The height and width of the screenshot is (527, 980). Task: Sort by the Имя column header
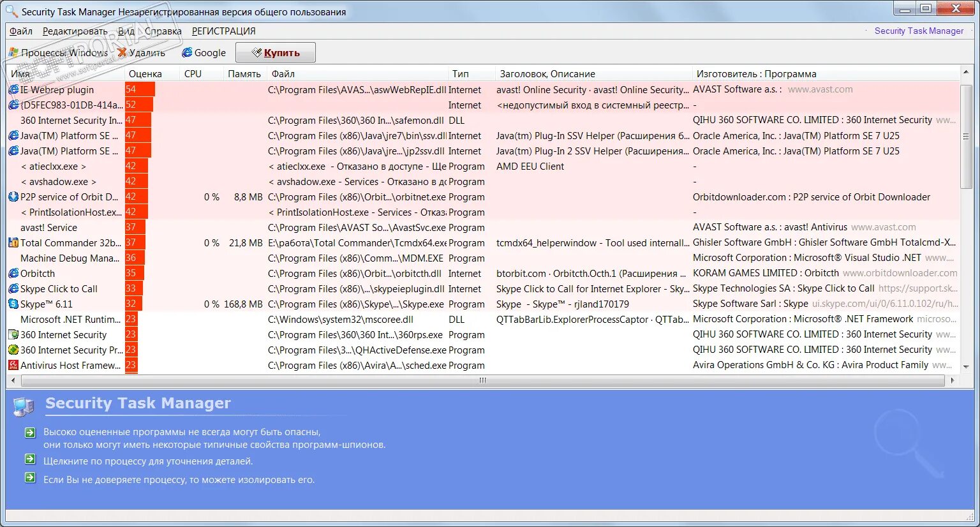tap(66, 74)
